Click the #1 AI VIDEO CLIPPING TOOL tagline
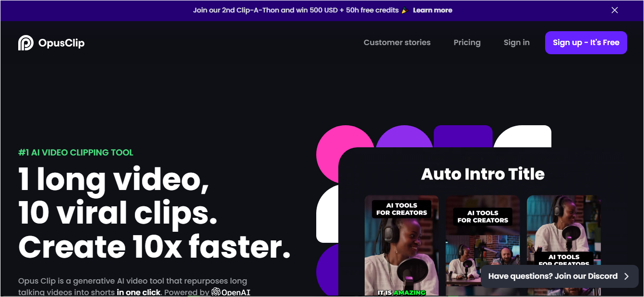Image resolution: width=644 pixels, height=297 pixels. point(76,153)
